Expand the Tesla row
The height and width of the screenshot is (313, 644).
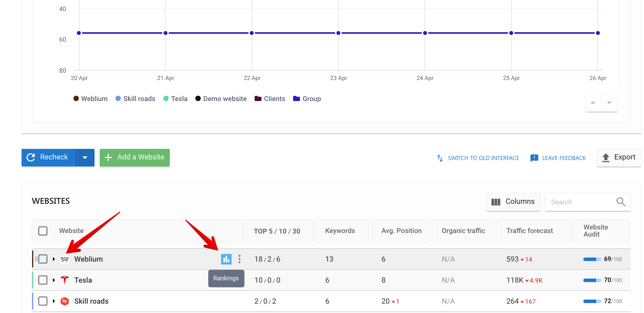54,280
